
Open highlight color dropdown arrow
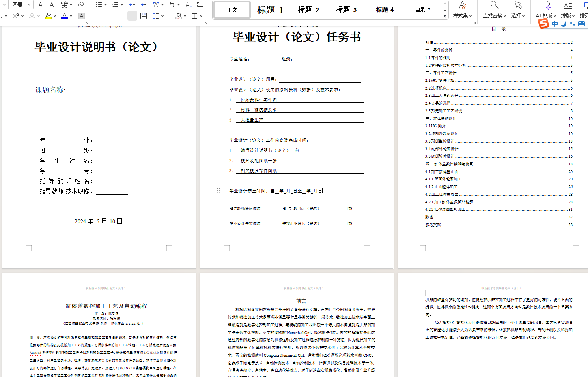point(55,16)
